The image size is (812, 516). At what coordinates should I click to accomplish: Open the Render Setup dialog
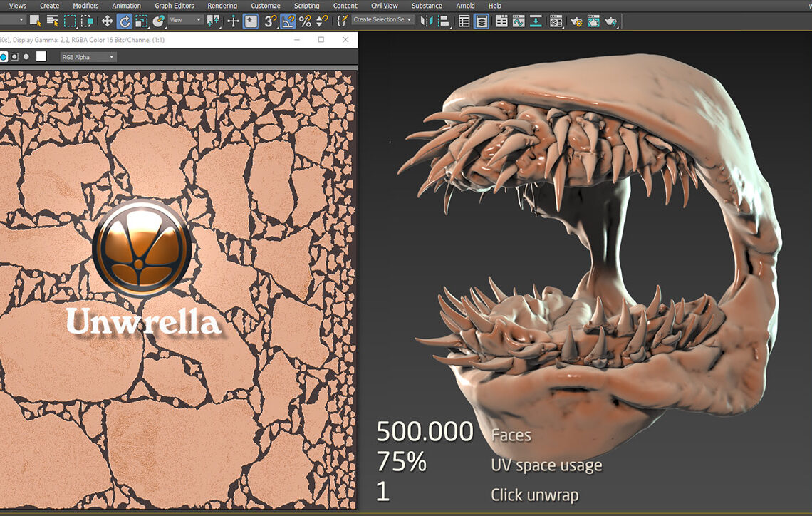578,21
